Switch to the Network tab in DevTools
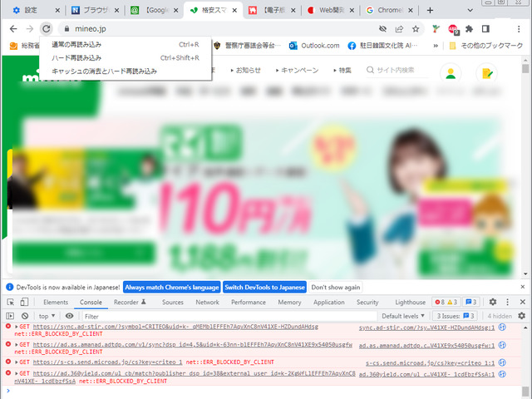Screen dimensions: 532x399 (x=207, y=302)
